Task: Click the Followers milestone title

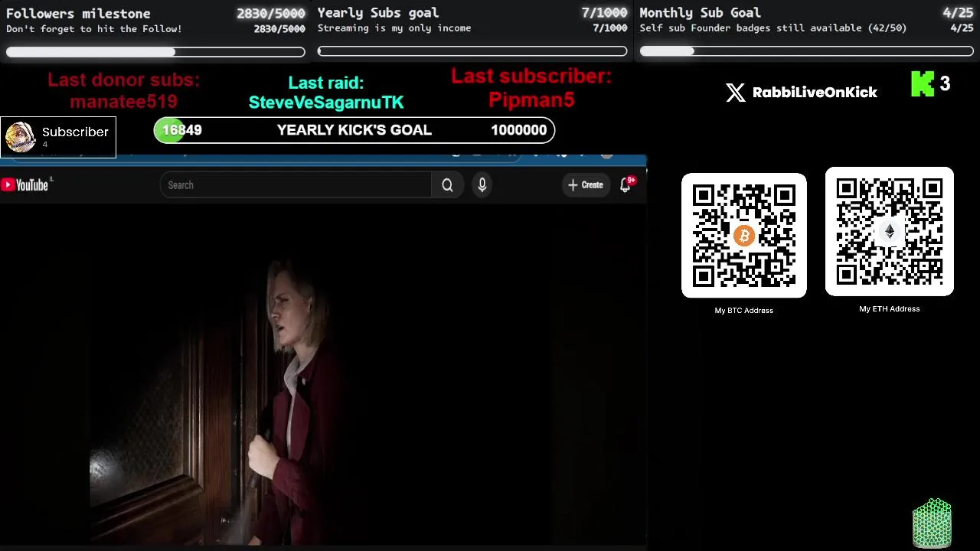Action: 78,13
